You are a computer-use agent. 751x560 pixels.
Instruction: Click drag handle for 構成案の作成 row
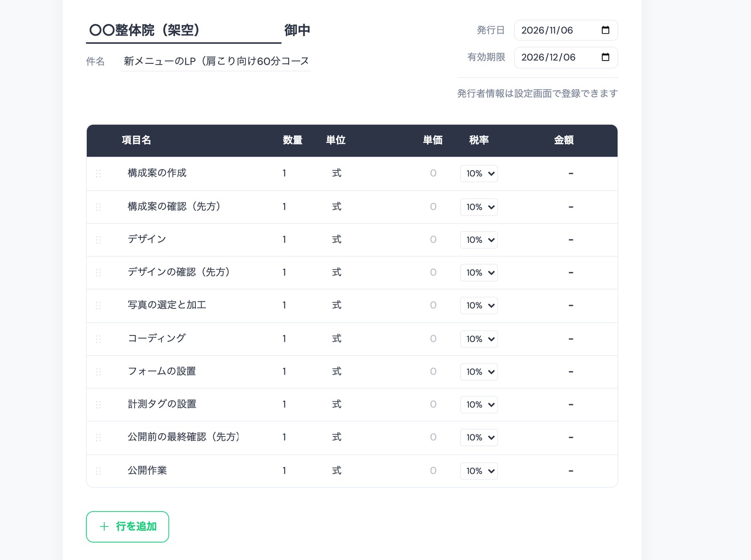click(99, 174)
